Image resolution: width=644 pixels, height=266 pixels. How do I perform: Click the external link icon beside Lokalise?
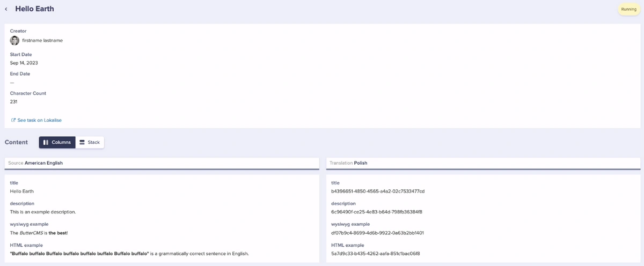pos(13,120)
